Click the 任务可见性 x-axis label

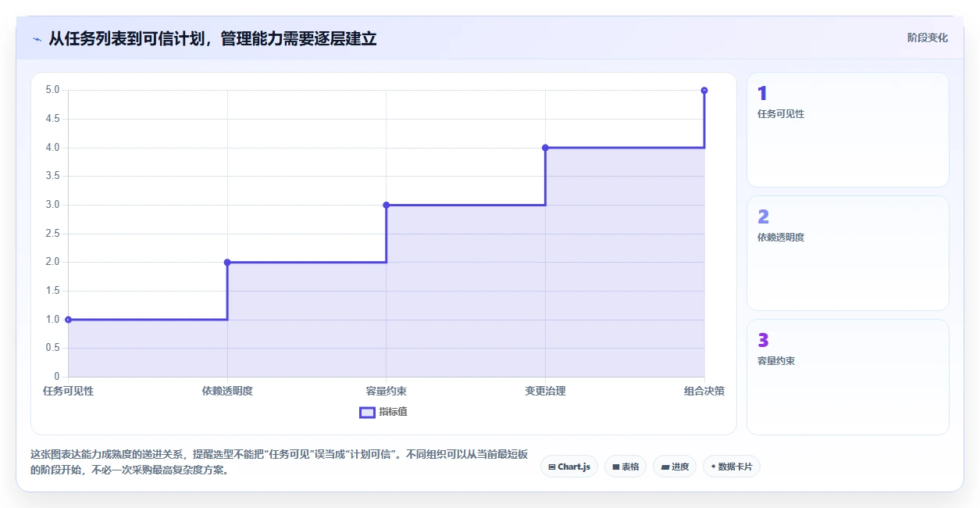(x=68, y=391)
